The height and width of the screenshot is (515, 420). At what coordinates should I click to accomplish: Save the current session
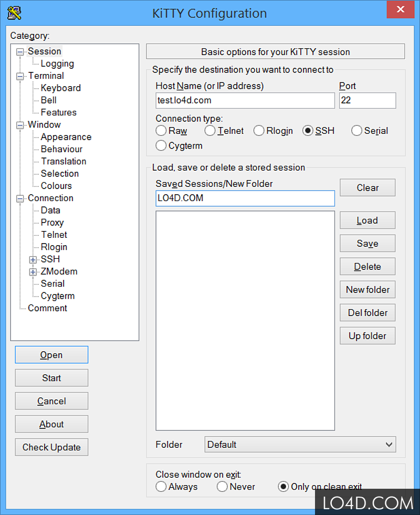(367, 244)
